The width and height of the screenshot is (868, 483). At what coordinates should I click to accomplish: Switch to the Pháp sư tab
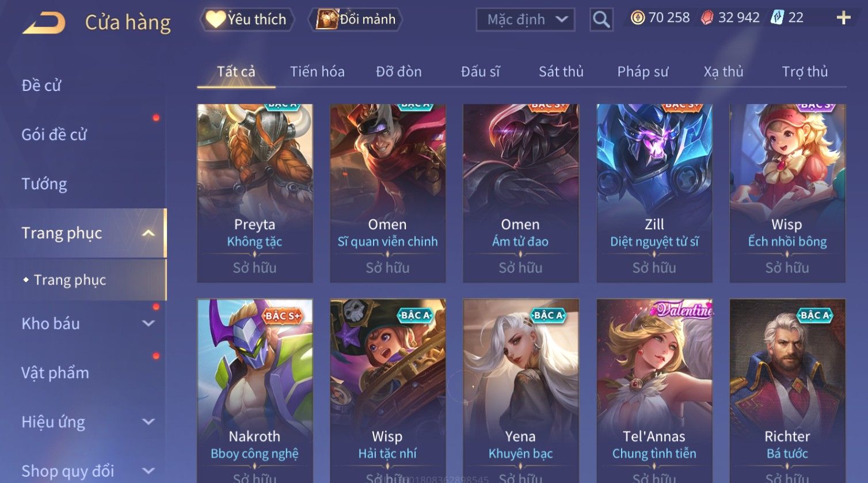pyautogui.click(x=642, y=71)
